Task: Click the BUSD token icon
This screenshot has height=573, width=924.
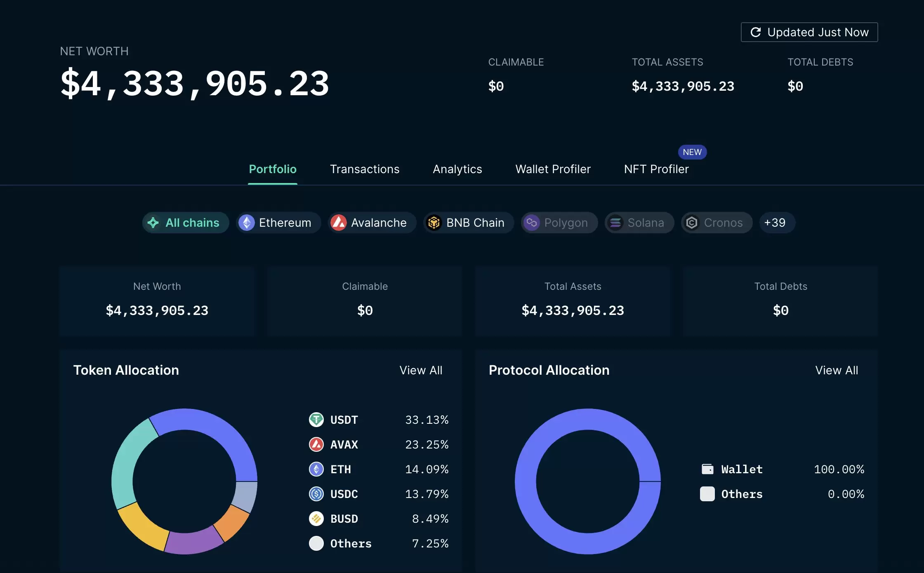Action: click(x=316, y=519)
